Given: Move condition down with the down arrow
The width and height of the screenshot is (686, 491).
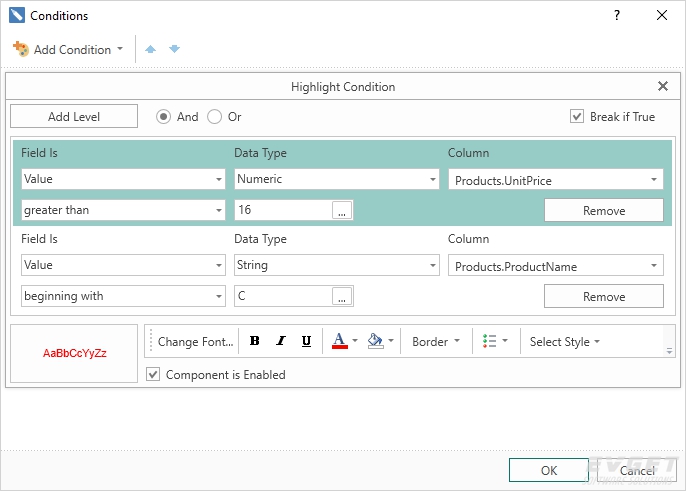Looking at the screenshot, I should pos(174,49).
